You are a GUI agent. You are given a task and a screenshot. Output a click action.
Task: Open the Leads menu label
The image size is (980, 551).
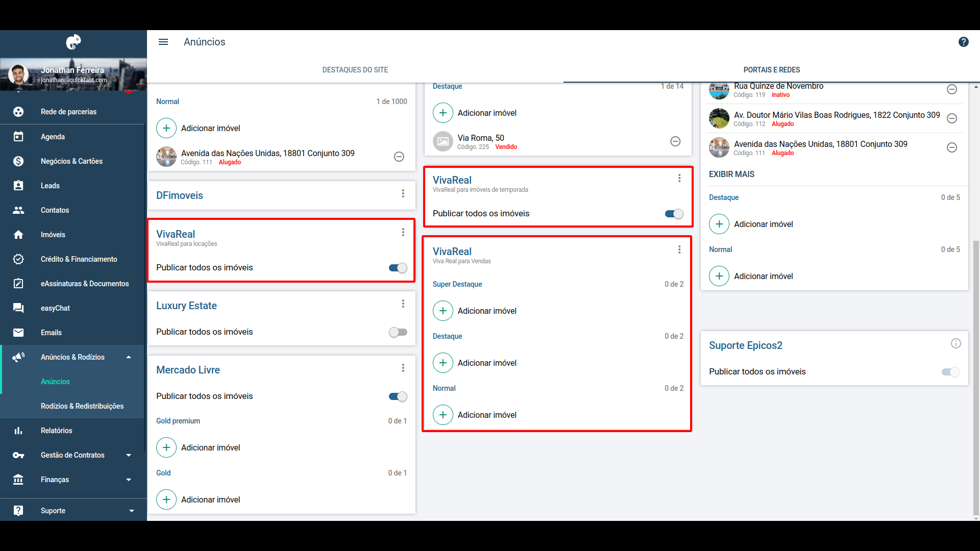point(50,186)
